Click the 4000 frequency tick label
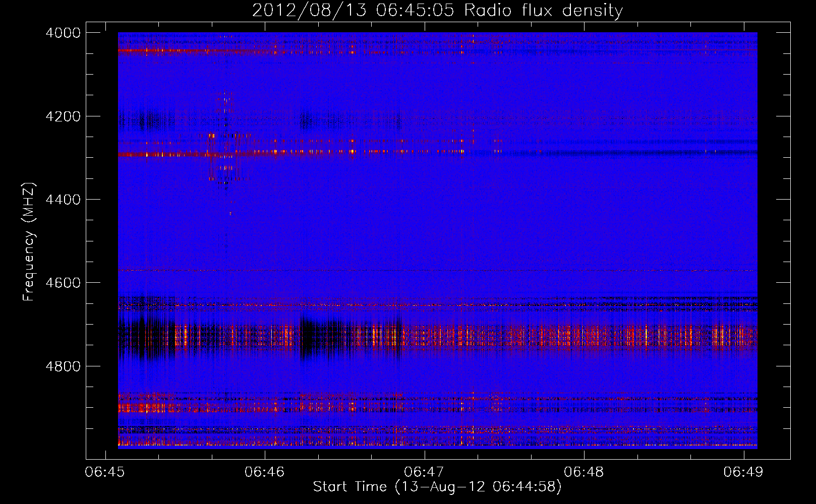The image size is (816, 504). (63, 33)
